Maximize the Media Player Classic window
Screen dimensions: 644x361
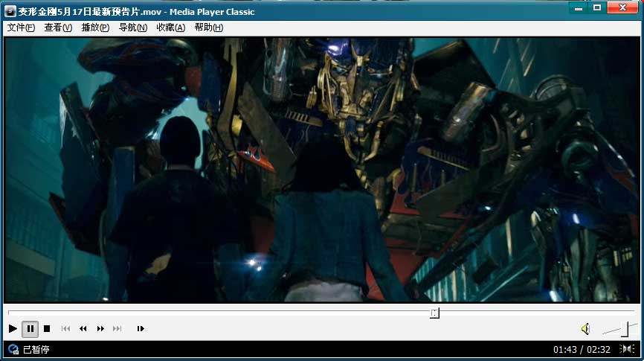597,8
